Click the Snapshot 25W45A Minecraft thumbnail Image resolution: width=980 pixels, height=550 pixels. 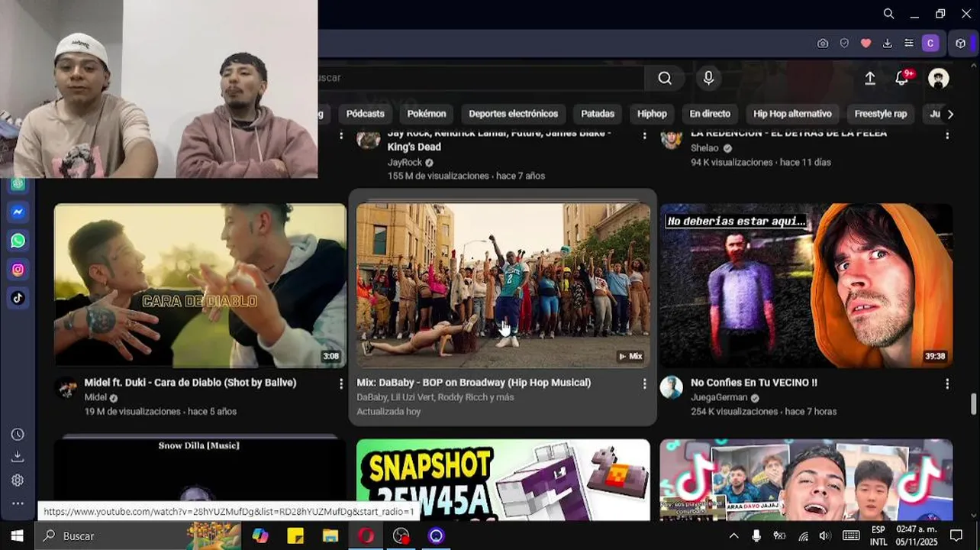(x=503, y=480)
